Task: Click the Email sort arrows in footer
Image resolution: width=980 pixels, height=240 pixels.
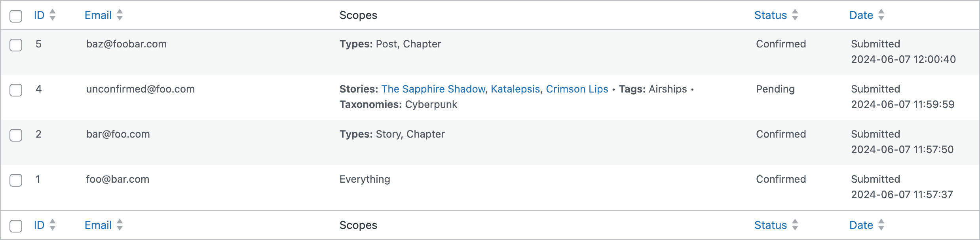Action: (x=120, y=225)
